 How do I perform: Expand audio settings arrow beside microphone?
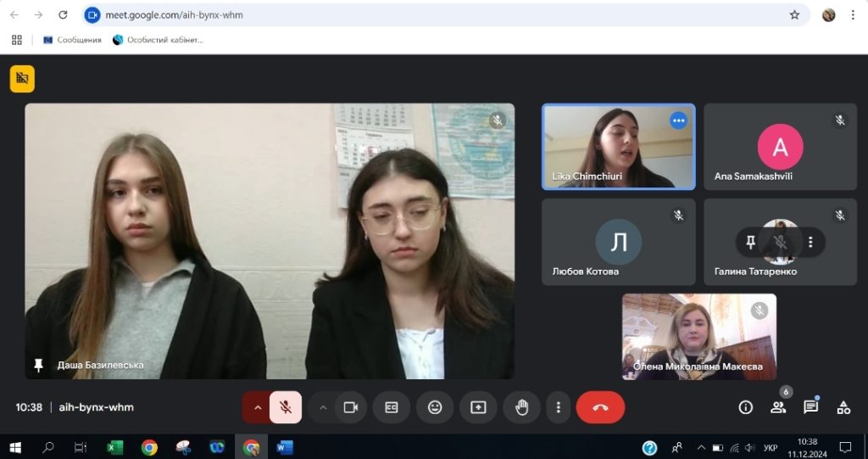point(257,407)
